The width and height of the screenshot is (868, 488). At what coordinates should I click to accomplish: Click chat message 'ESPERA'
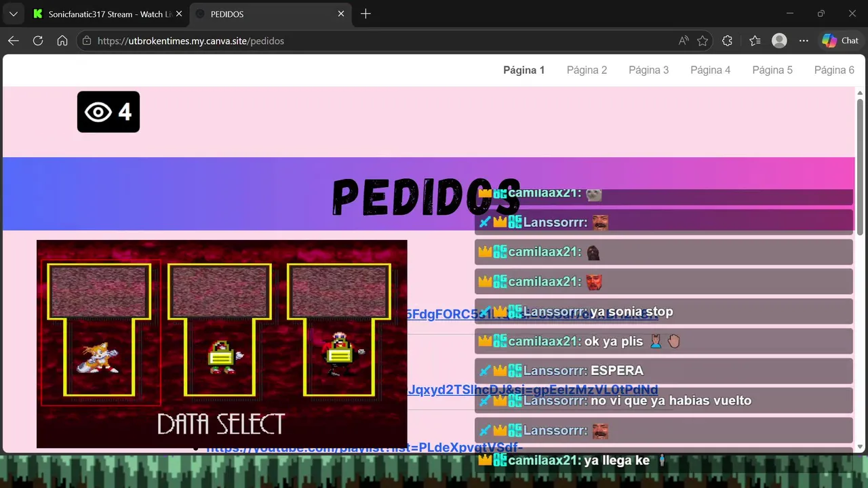click(617, 371)
